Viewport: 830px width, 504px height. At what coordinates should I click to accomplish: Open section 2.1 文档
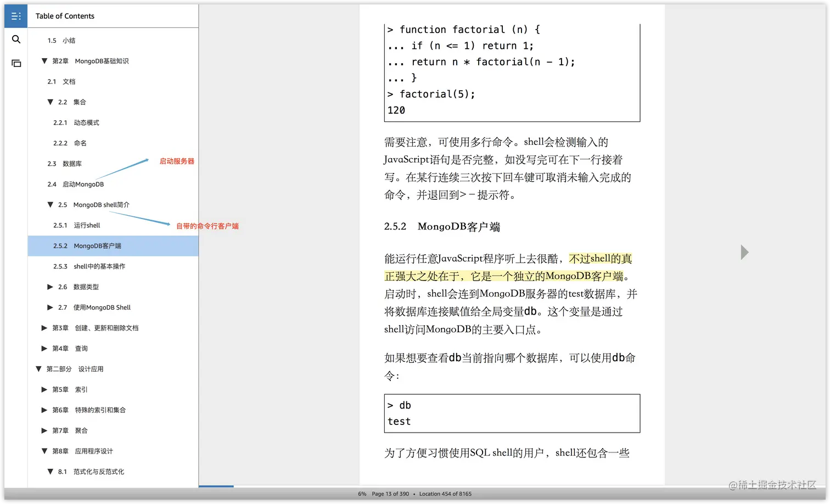click(61, 82)
